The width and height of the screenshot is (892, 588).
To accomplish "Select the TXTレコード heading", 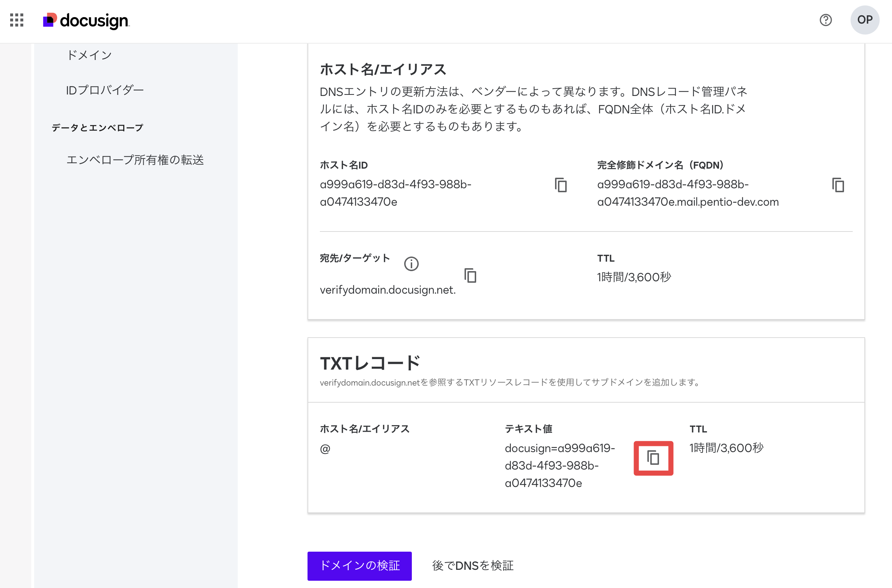I will click(370, 363).
